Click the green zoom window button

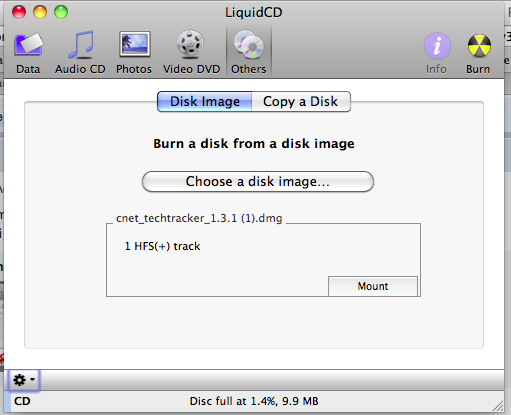point(61,12)
